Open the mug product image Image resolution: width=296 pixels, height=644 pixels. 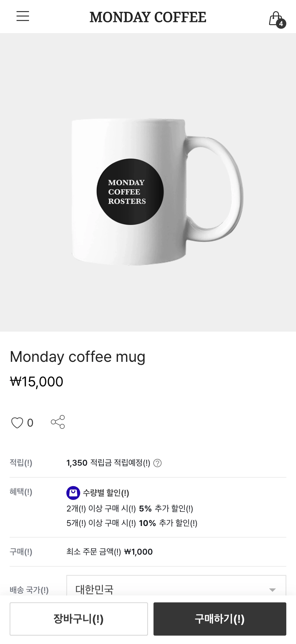(148, 182)
